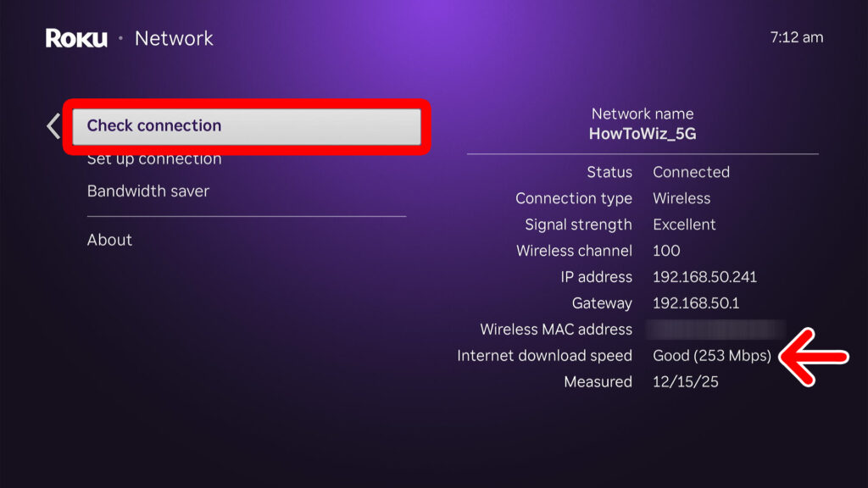Open Set up connection
This screenshot has height=488, width=868.
coord(153,158)
